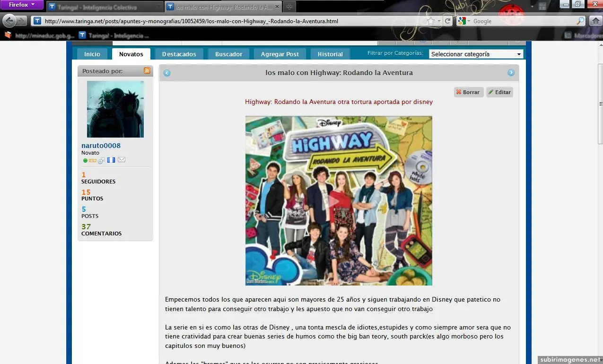Reload the current page
Viewport: 603px width, 364px height.
click(448, 21)
